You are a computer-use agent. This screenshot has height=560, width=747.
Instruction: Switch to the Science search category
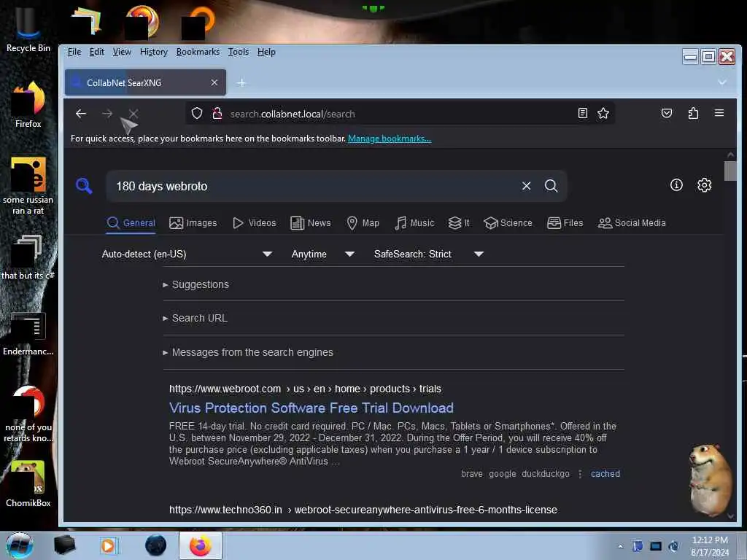(x=508, y=223)
